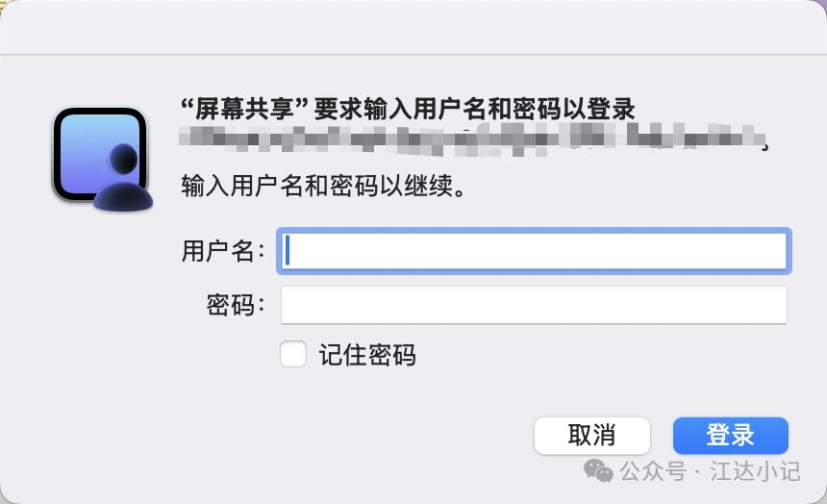This screenshot has height=504, width=827.
Task: Click the empty title bar of the dialog
Action: (413, 26)
